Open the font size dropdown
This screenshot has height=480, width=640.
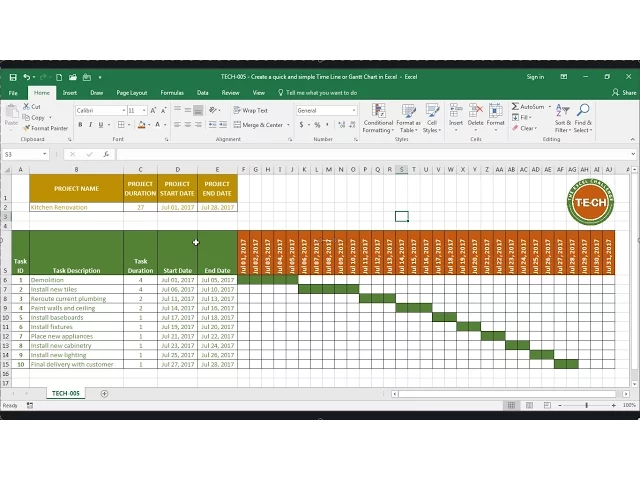(144, 111)
